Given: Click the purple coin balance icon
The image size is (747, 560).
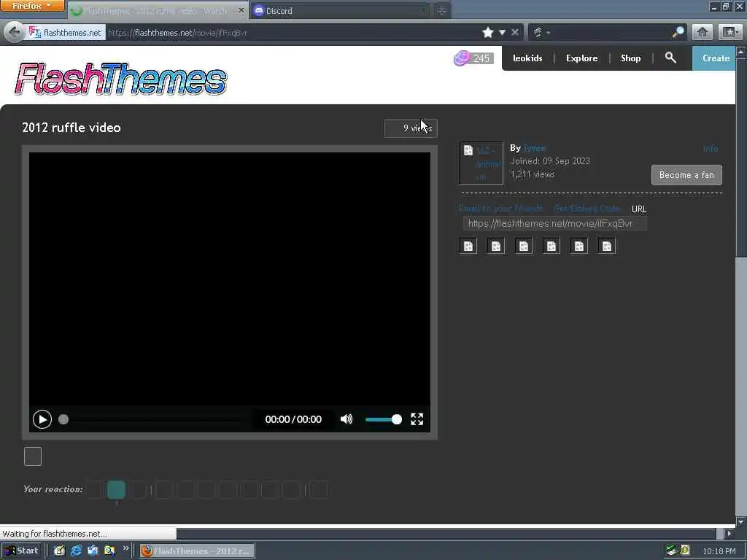Looking at the screenshot, I should (461, 58).
